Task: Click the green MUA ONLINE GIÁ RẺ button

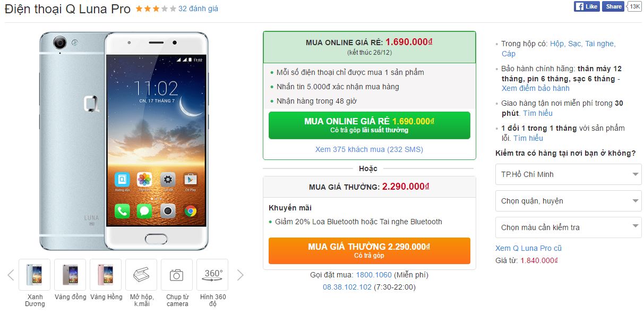Action: pos(370,125)
